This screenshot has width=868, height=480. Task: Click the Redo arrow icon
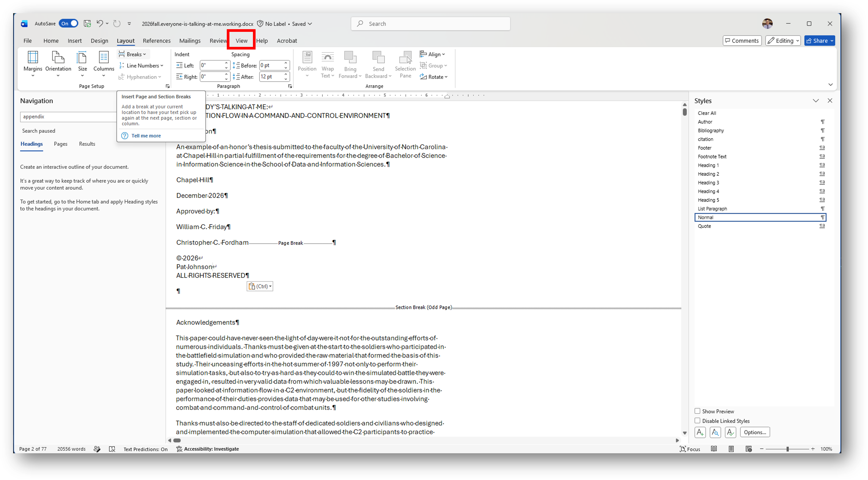(116, 24)
